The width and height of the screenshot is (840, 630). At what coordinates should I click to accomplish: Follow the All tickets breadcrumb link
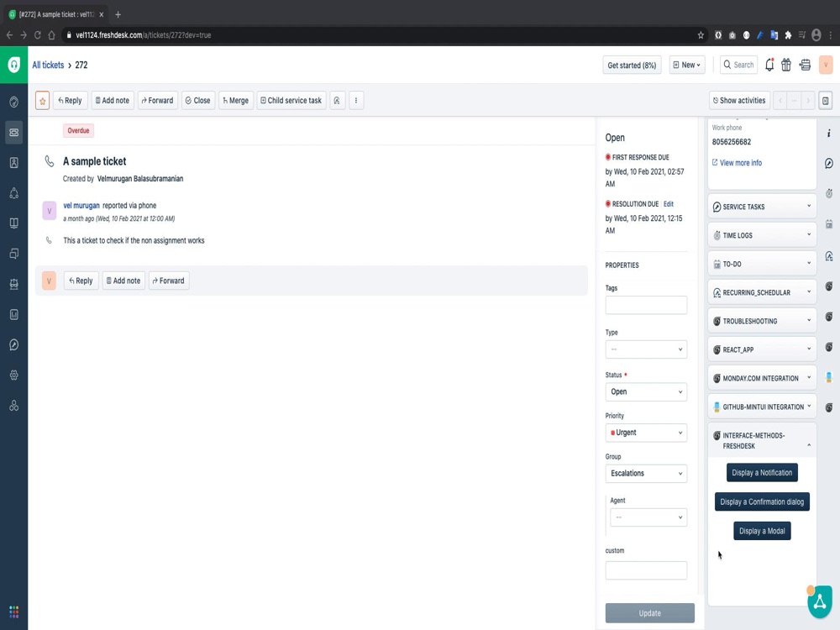48,65
